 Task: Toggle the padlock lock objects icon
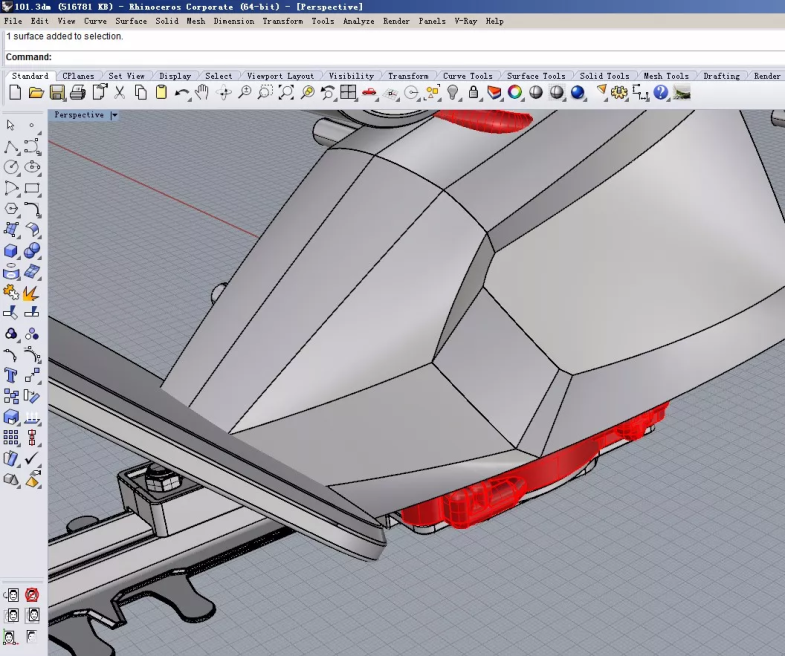pos(473,93)
